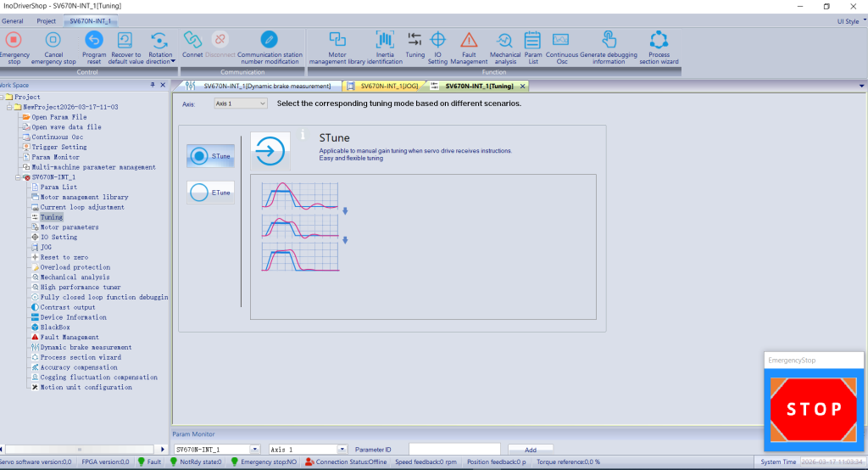This screenshot has height=470, width=868.
Task: Click the Program reset icon
Action: (x=94, y=40)
